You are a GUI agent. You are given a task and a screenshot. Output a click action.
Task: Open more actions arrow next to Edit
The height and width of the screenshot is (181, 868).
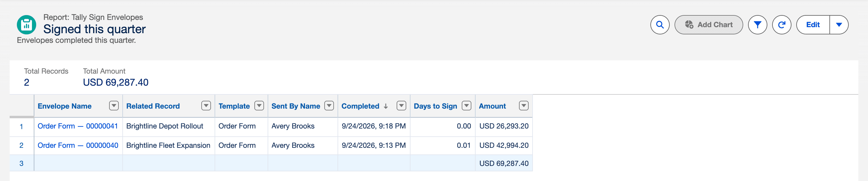839,25
